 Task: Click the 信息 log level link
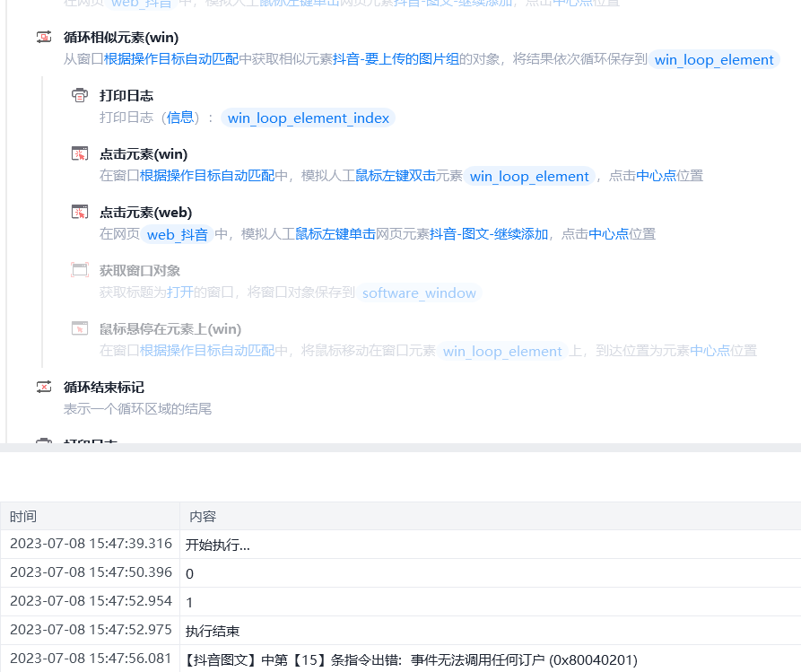179,118
